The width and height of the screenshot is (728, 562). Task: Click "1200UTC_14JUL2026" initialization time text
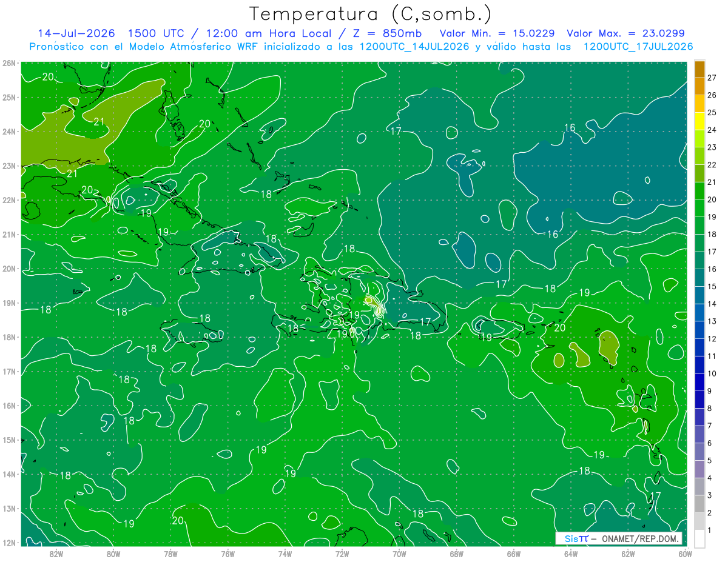415,47
